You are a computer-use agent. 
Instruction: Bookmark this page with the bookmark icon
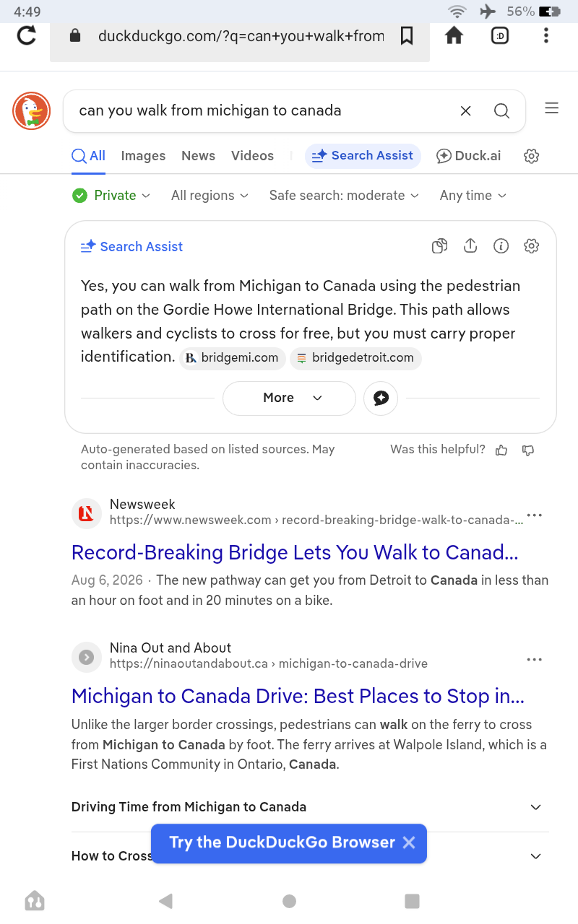pyautogui.click(x=407, y=35)
